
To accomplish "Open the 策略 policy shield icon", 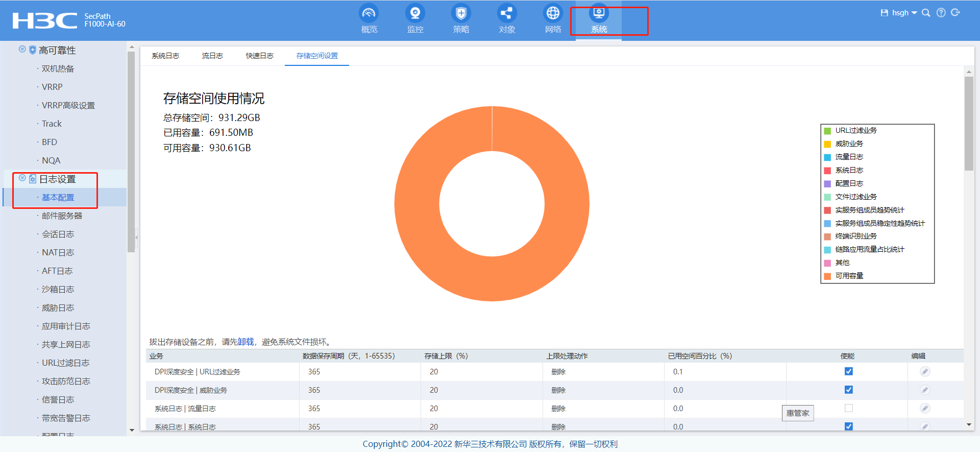I will click(461, 13).
